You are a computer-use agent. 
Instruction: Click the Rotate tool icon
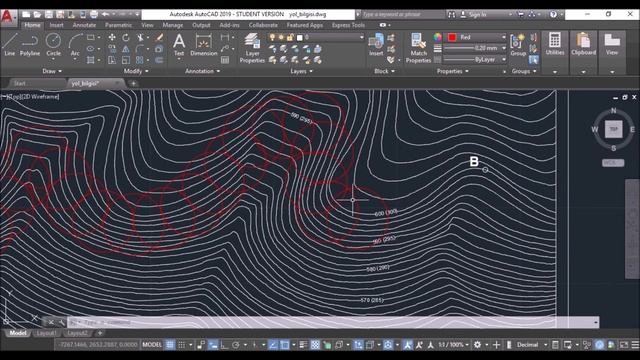(126, 38)
